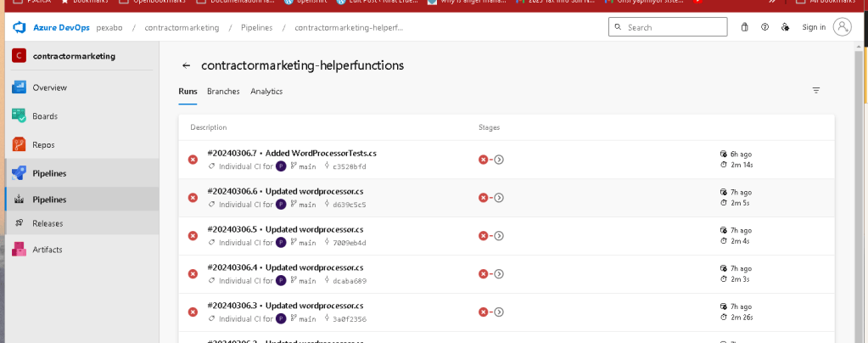Click failed status icon of run #20240306.6
Viewport: 868px width, 343px height.
tap(193, 198)
